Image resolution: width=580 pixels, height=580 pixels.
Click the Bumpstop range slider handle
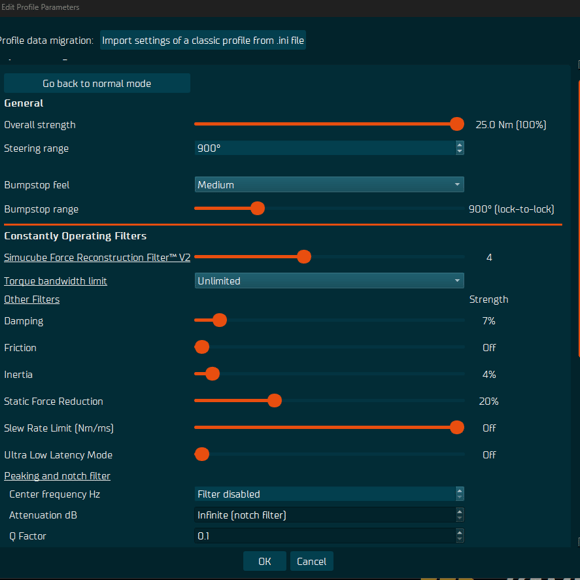tap(257, 208)
